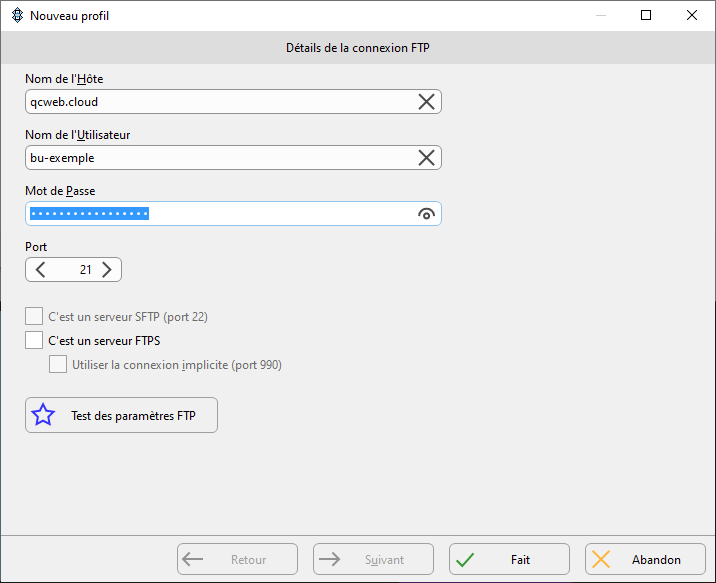Clear the host name field with X
Viewport: 716px width, 583px height.
coord(426,102)
